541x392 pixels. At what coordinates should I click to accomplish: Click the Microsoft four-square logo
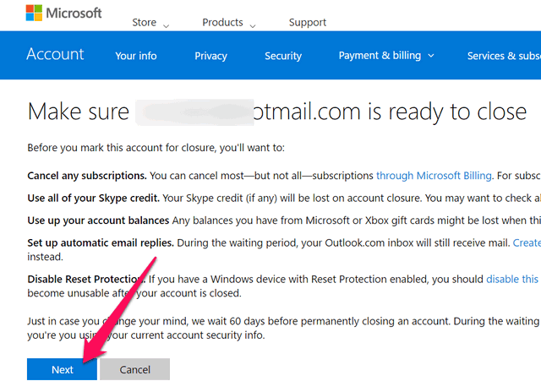(x=36, y=14)
